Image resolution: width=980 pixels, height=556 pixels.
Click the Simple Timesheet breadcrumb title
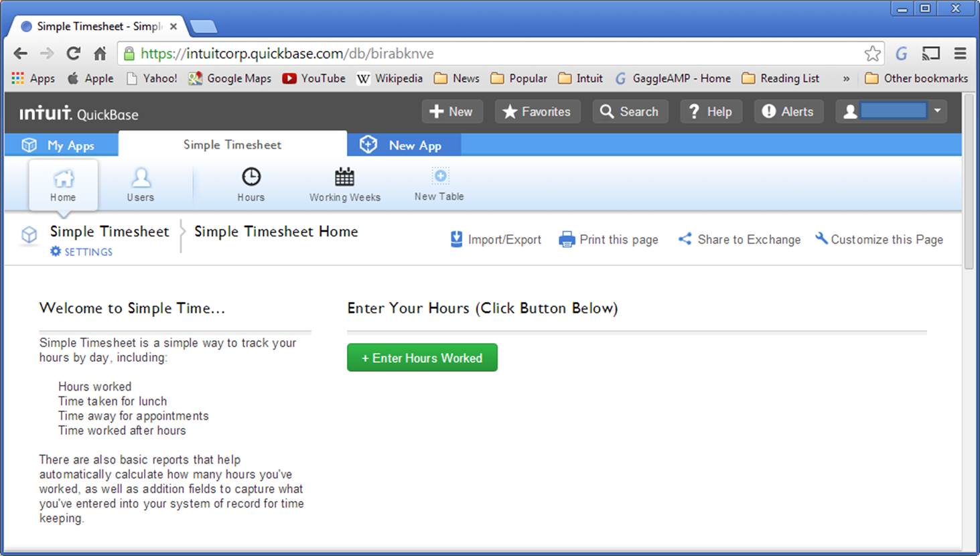110,232
